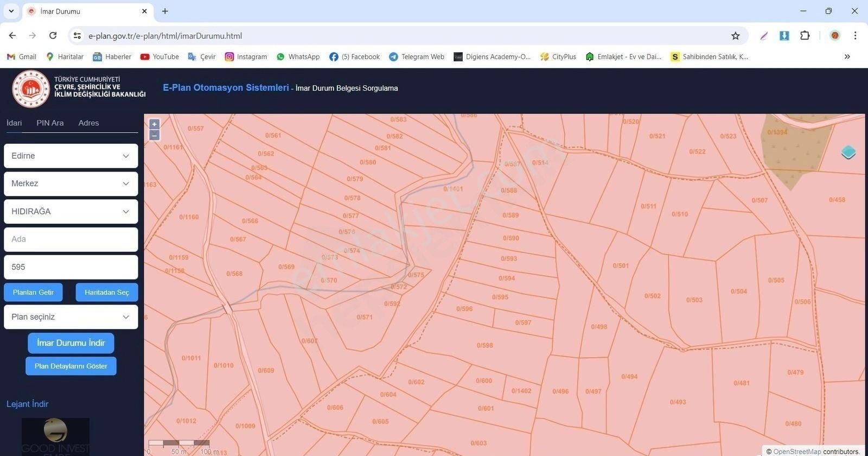Click parcel 0/571 on the map
Viewport: 868px width, 456px height.
[x=365, y=317]
